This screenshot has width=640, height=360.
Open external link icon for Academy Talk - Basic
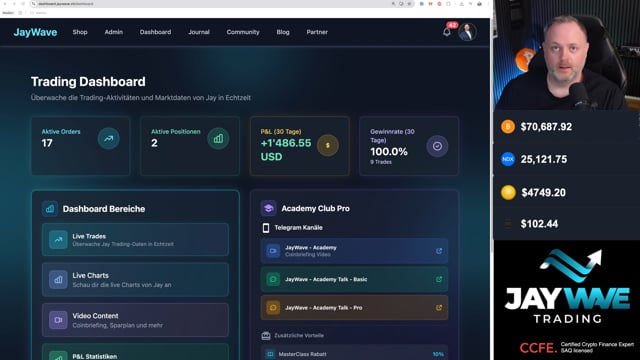(439, 280)
